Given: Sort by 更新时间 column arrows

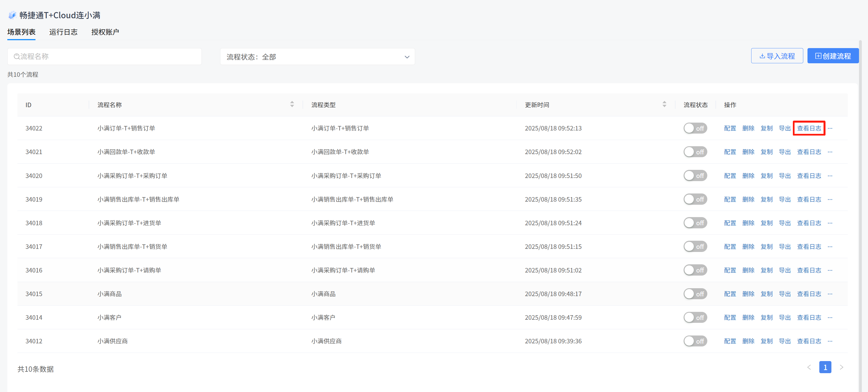Looking at the screenshot, I should tap(664, 104).
